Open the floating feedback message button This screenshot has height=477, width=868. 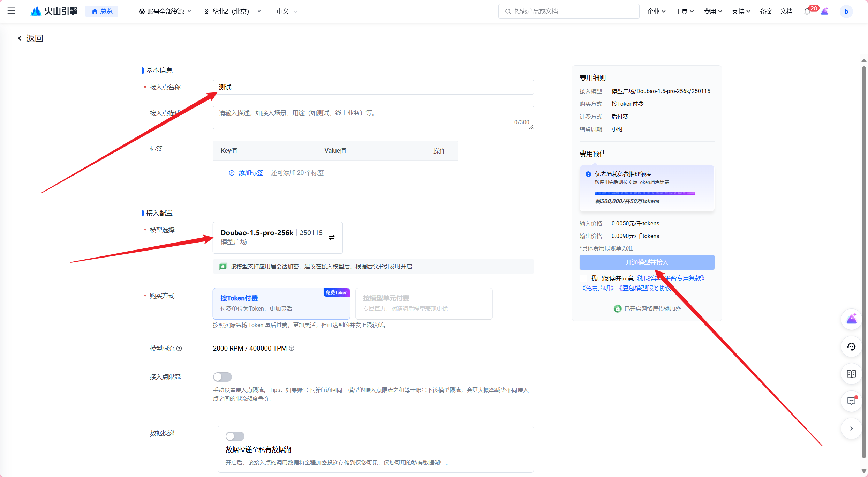pos(851,401)
